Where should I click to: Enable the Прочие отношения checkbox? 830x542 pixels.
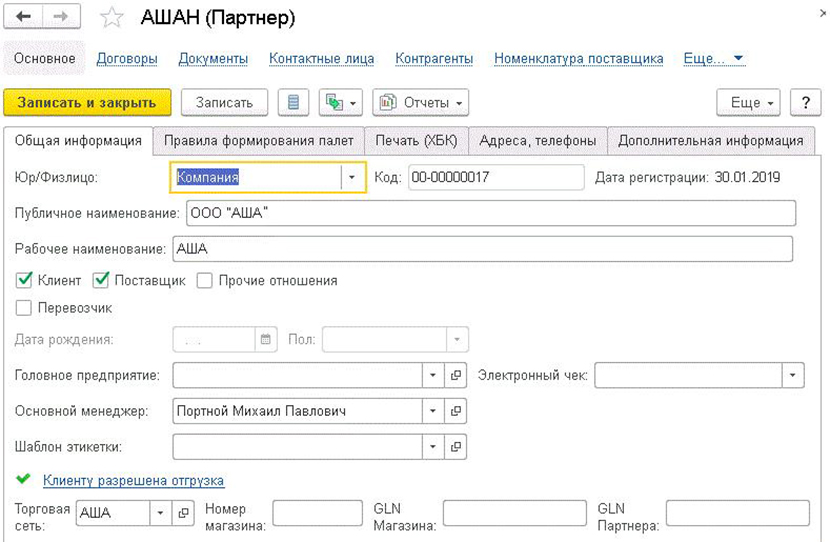point(204,281)
